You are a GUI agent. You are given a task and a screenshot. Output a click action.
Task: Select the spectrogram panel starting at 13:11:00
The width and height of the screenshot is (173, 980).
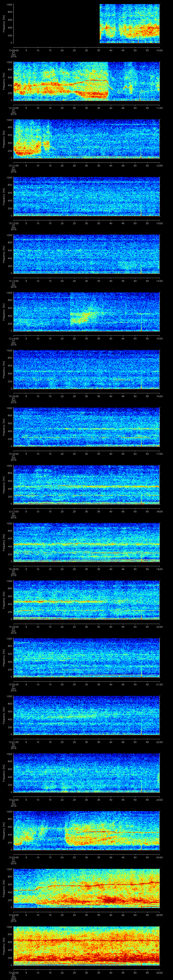pos(87,139)
